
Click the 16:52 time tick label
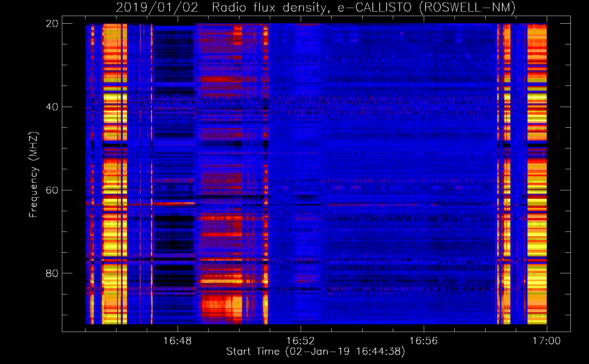300,341
